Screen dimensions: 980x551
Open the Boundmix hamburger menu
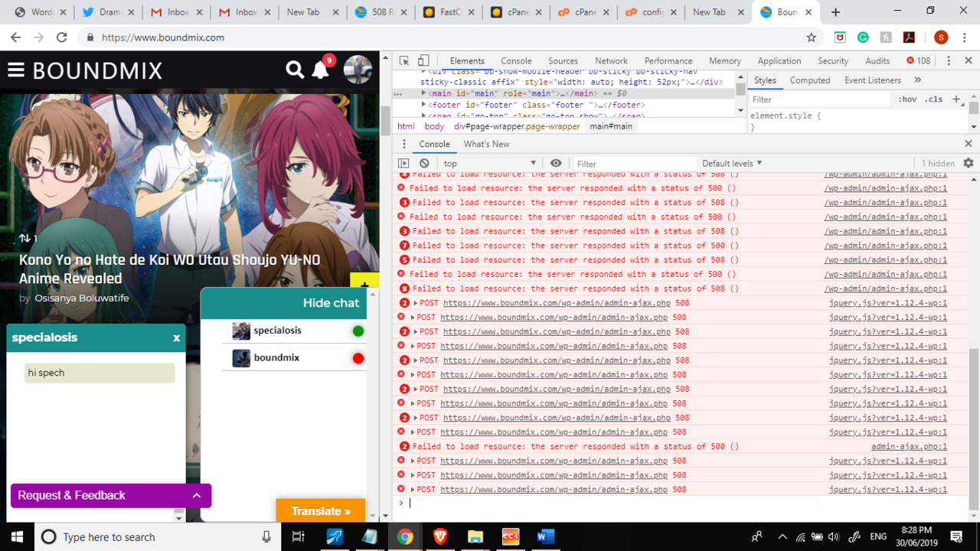point(16,70)
